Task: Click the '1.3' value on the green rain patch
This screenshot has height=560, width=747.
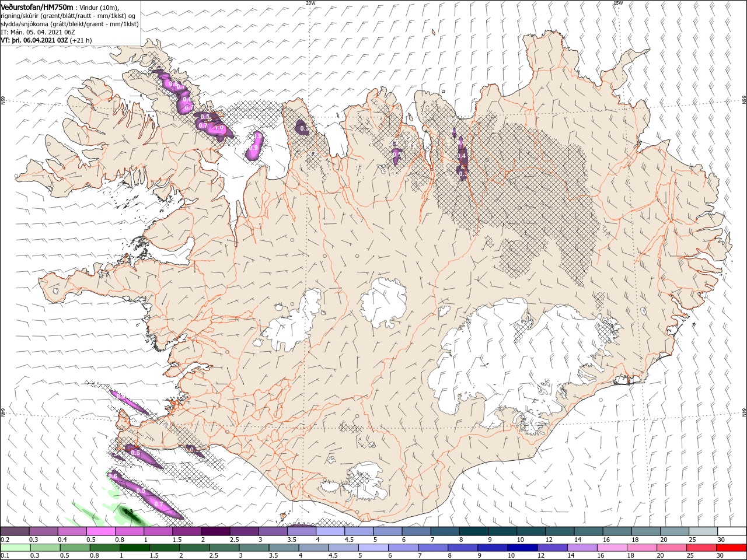Action: coord(129,512)
